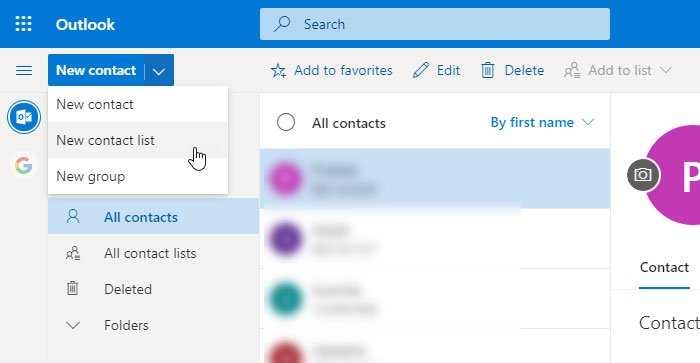
Task: Click the Add to list people icon
Action: coord(572,71)
